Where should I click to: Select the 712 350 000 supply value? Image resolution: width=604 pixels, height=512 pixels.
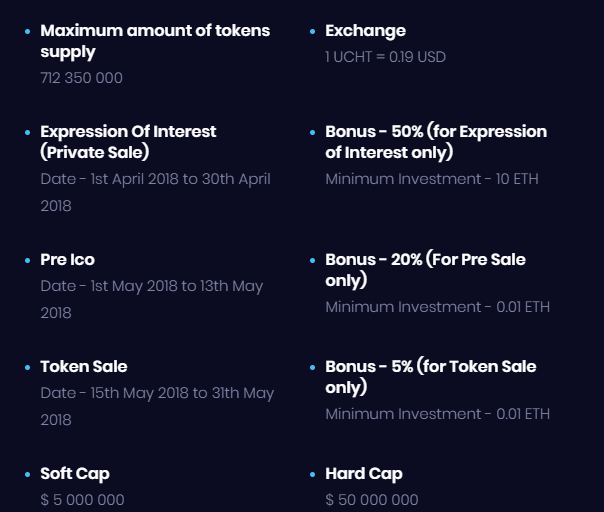coord(82,78)
